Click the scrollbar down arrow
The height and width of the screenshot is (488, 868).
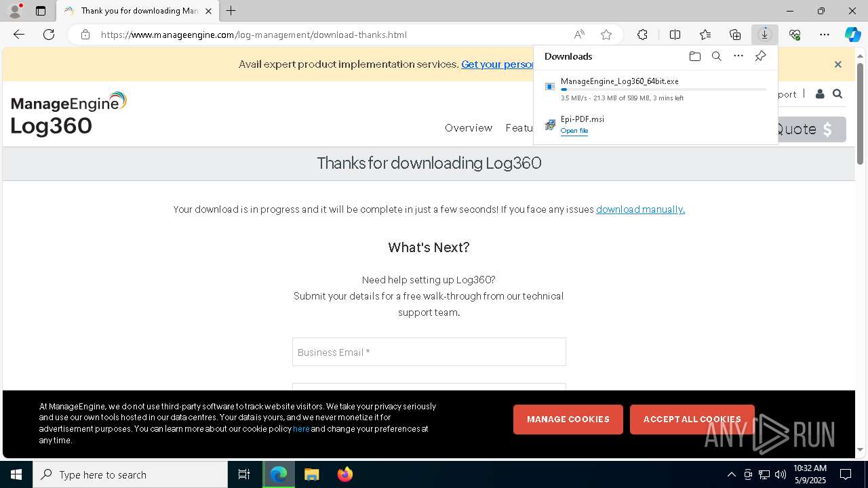click(x=861, y=449)
